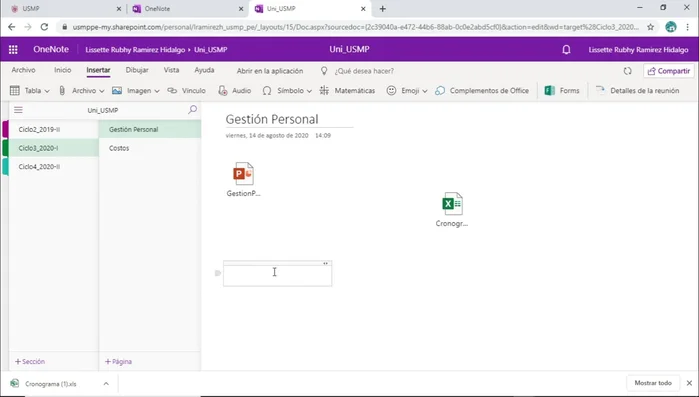Expand the Emoji dropdown arrow
The image size is (699, 397).
(425, 91)
